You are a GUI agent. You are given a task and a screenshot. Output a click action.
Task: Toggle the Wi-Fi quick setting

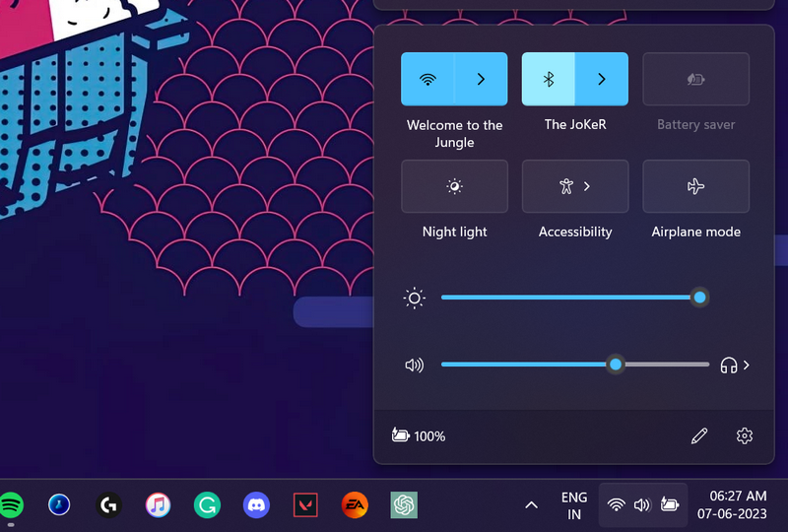pos(427,79)
